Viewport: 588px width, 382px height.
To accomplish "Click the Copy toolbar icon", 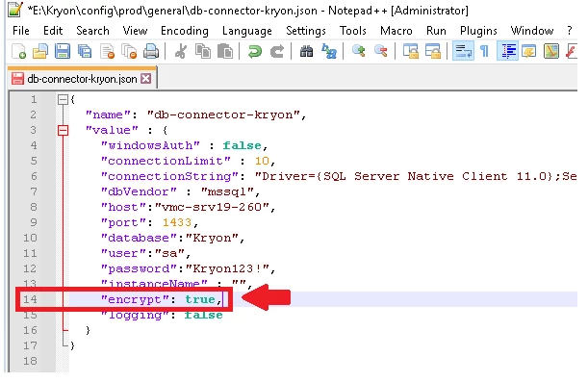I will pos(203,51).
